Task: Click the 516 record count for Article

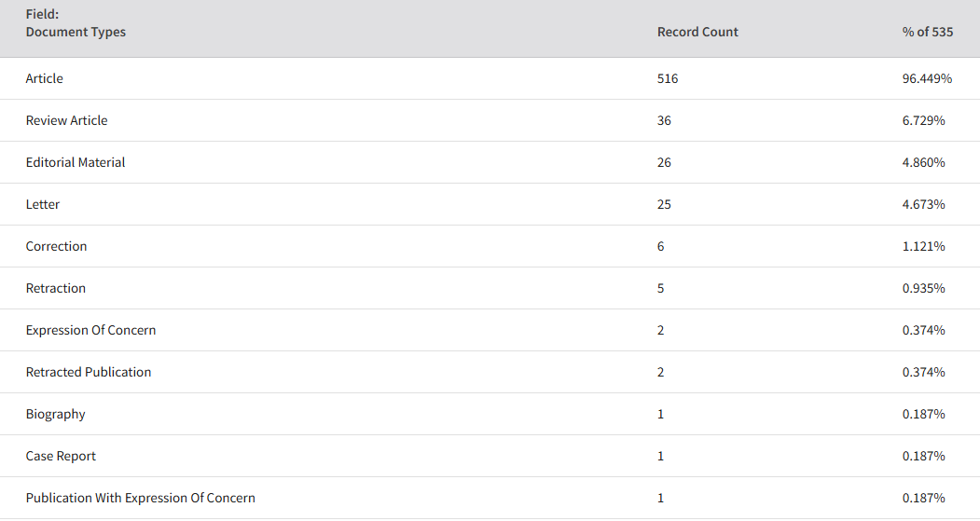Action: pos(668,78)
